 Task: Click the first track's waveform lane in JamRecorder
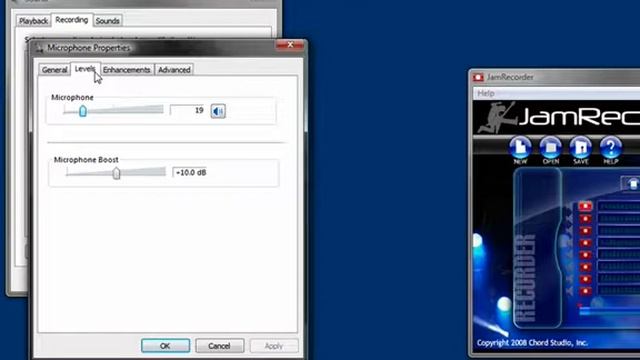click(x=618, y=207)
